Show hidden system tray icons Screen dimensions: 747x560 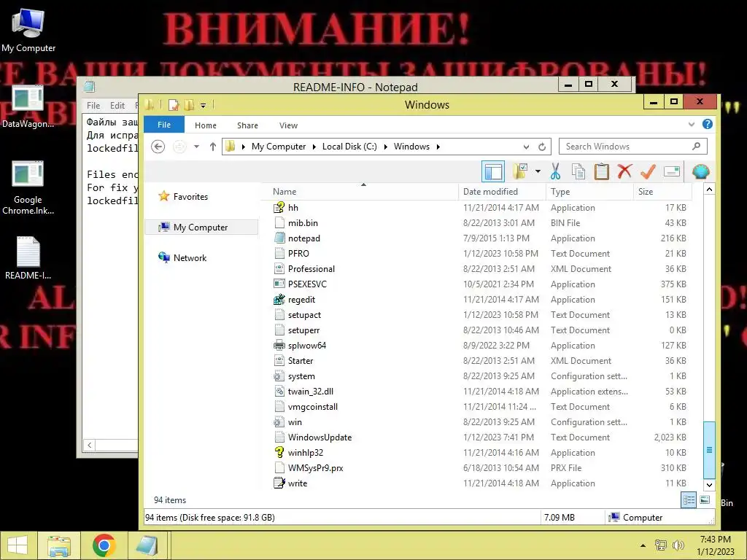click(x=643, y=545)
